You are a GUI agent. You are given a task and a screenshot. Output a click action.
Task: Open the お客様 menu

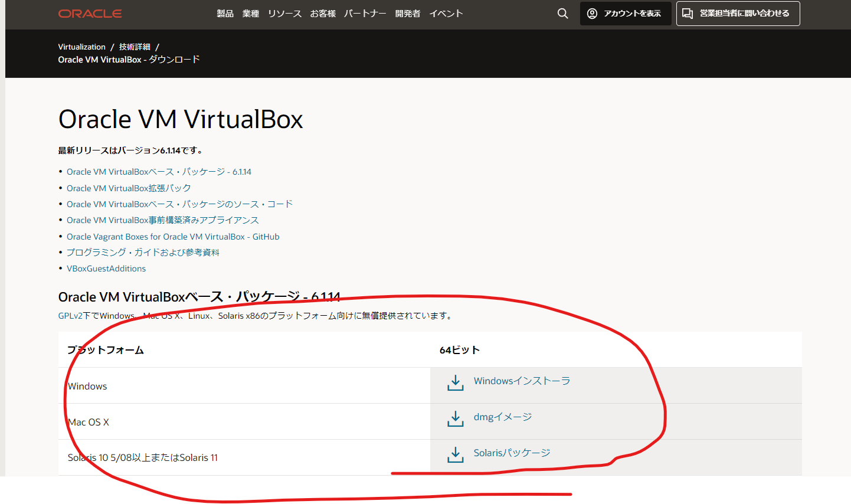[323, 14]
